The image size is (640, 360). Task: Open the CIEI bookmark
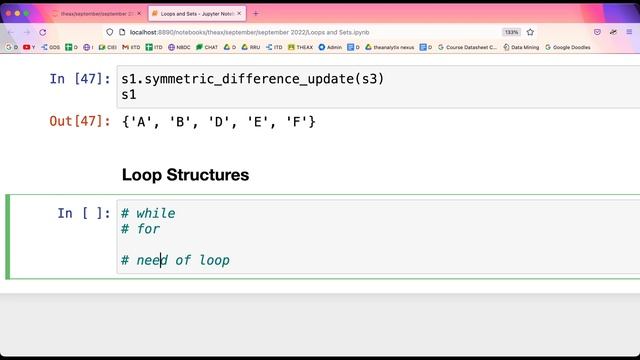pos(108,47)
